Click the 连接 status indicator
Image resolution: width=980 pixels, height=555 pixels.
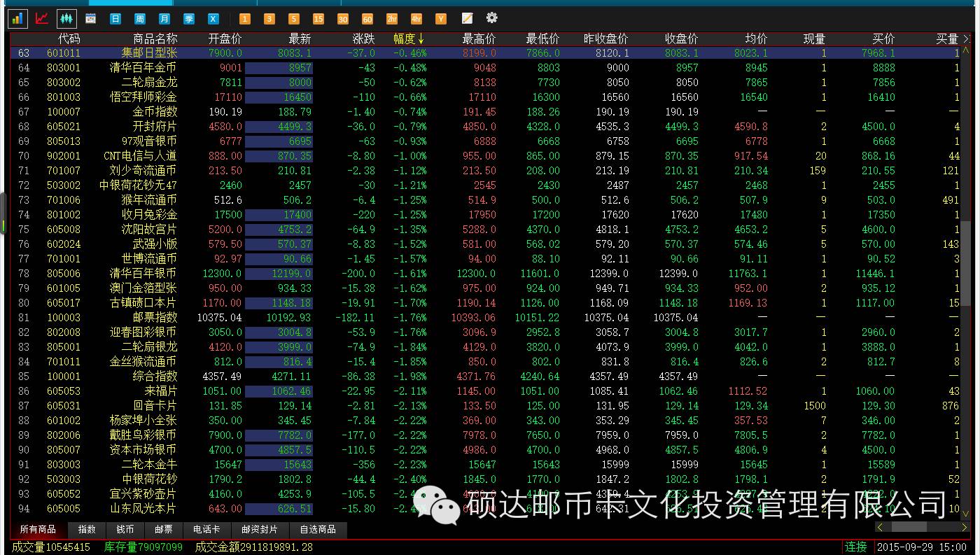[855, 547]
